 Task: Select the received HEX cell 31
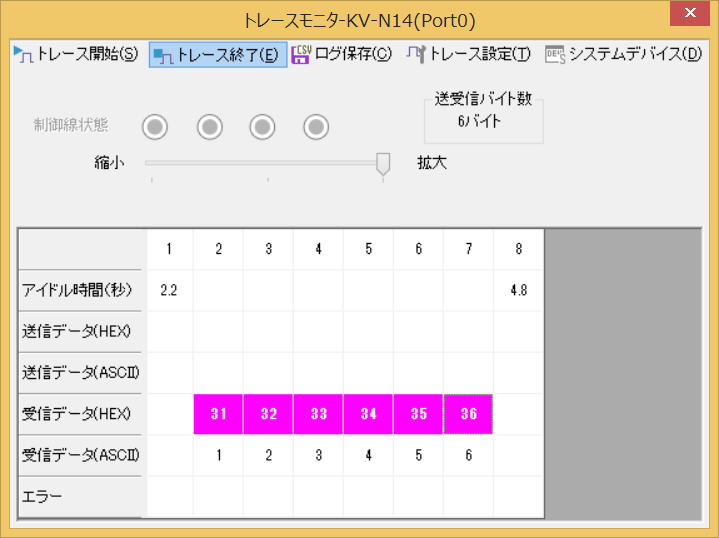point(218,414)
